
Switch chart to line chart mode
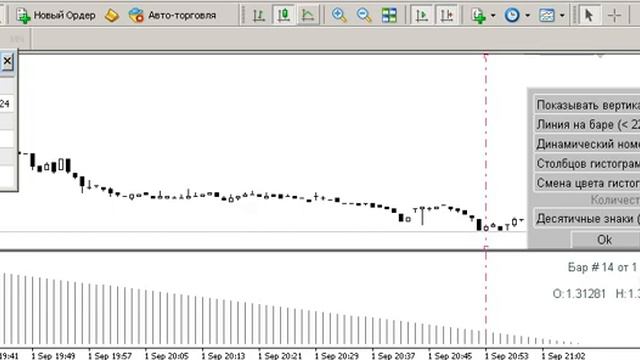(308, 16)
